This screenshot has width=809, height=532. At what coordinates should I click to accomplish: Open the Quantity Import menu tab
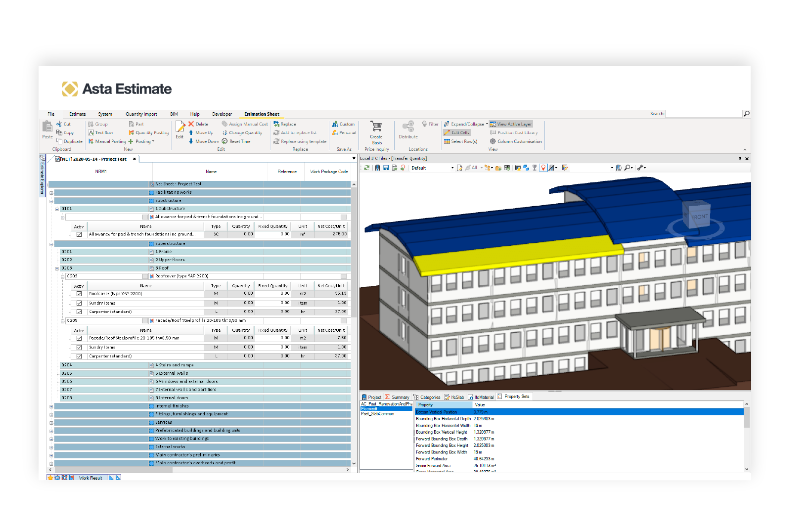141,114
